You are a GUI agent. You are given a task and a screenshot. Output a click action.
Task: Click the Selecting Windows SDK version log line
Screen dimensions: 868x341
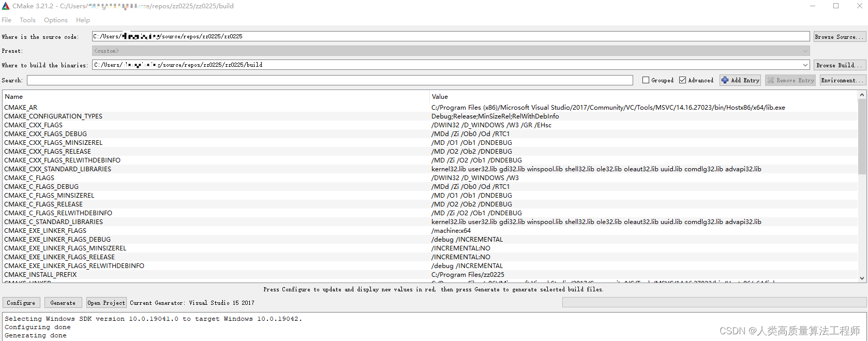tap(153, 319)
